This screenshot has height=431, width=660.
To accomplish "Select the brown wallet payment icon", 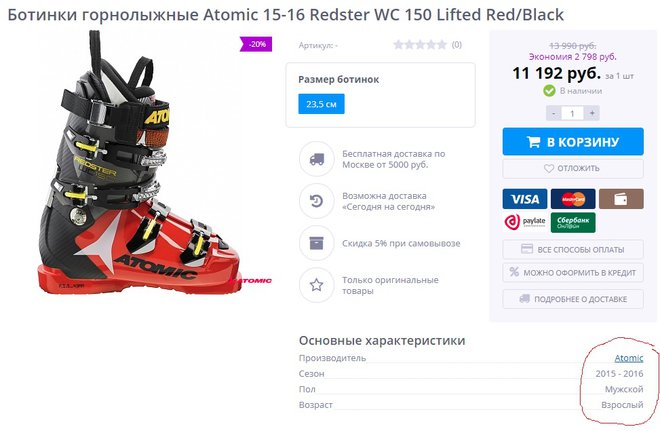I will [x=621, y=199].
